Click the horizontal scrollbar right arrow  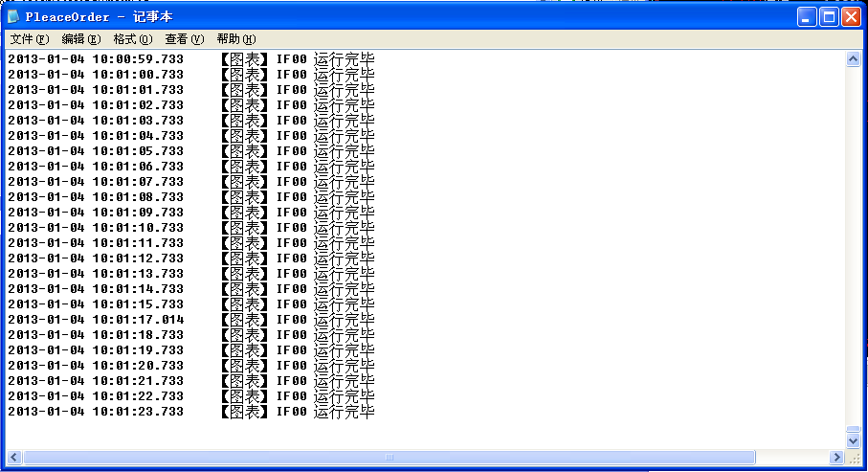pos(837,457)
